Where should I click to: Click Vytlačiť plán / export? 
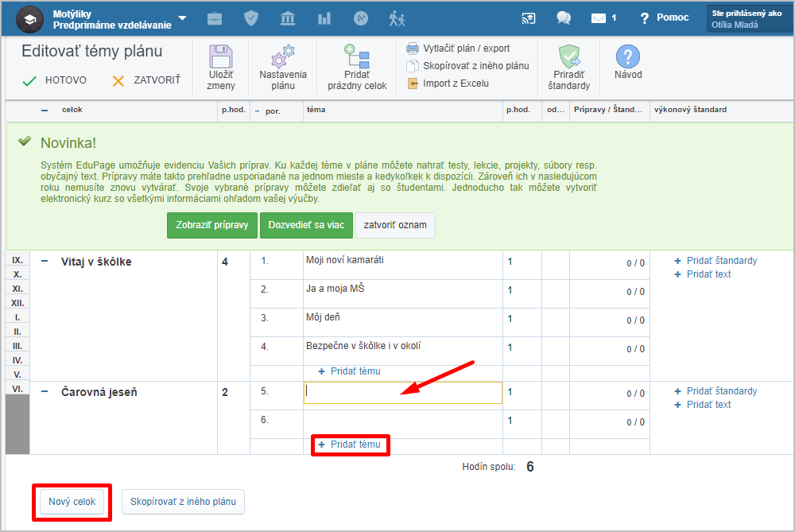click(x=459, y=49)
